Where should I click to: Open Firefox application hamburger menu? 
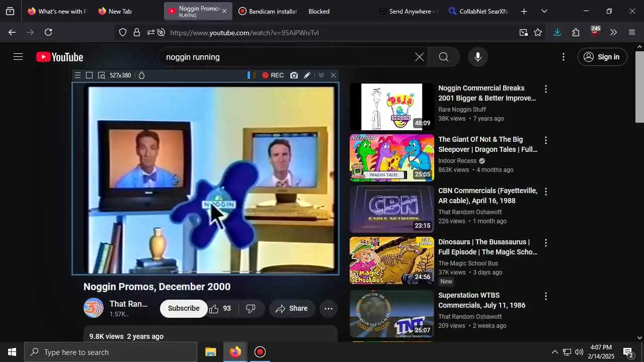coord(632,32)
